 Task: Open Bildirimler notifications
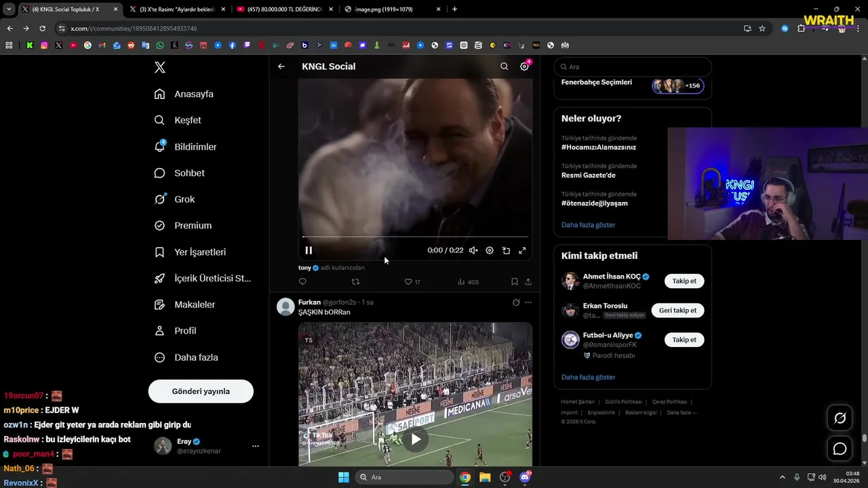pos(185,146)
